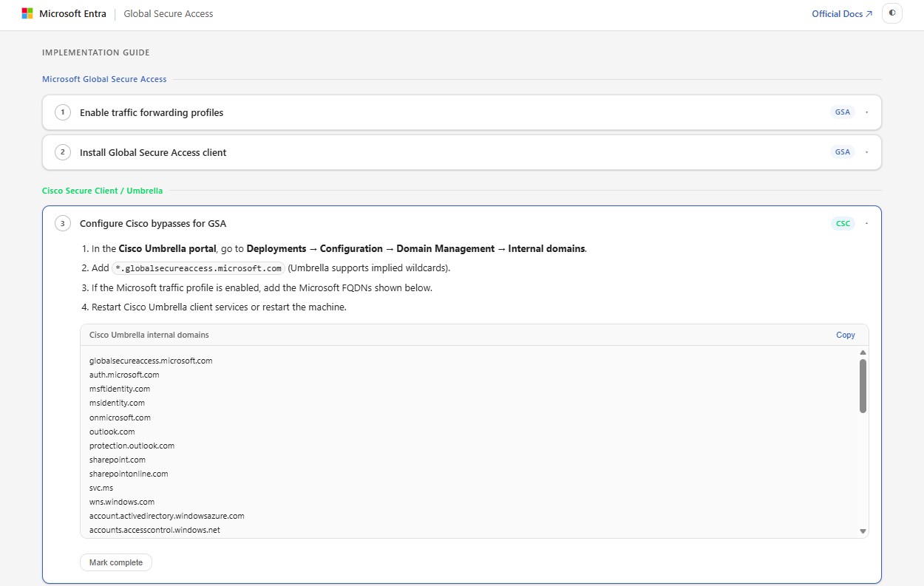Click the Cisco Umbrella internal domains label

tap(149, 335)
